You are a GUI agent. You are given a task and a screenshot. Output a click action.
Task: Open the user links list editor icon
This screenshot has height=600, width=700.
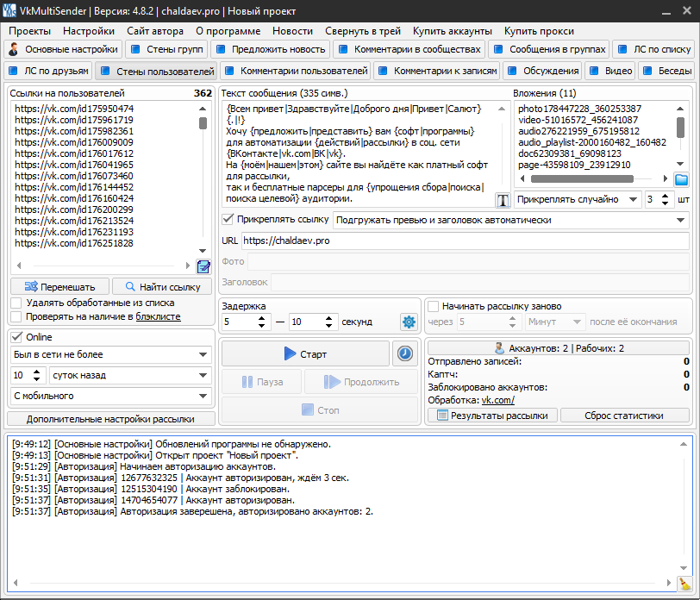pyautogui.click(x=203, y=266)
